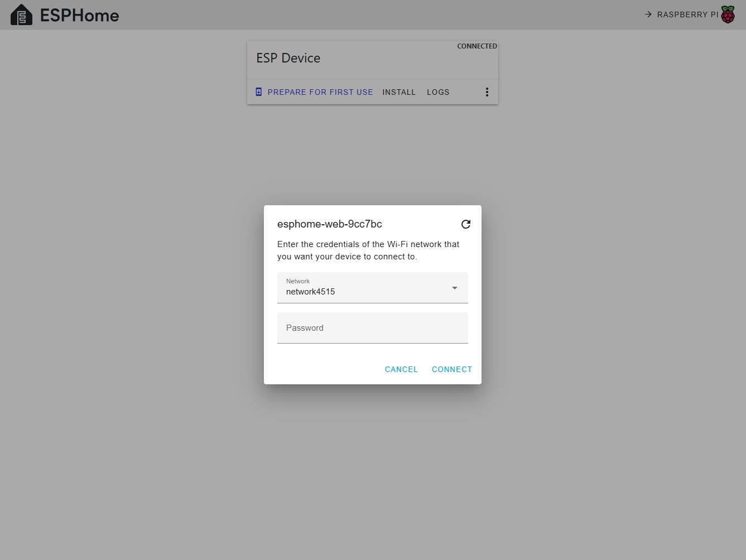Click the Prepare for First Use icon
This screenshot has height=560, width=746.
[x=259, y=92]
